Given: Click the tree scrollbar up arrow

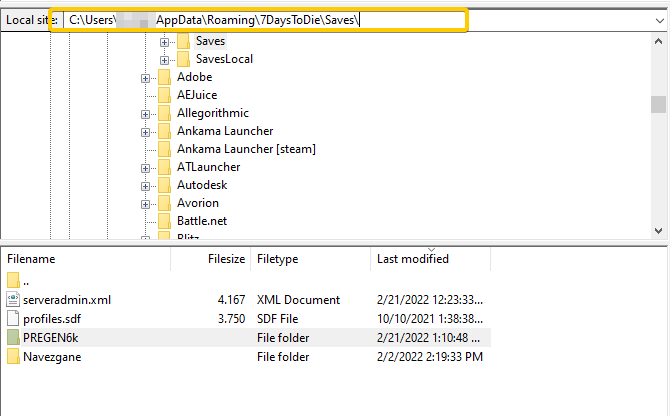Looking at the screenshot, I should [658, 41].
